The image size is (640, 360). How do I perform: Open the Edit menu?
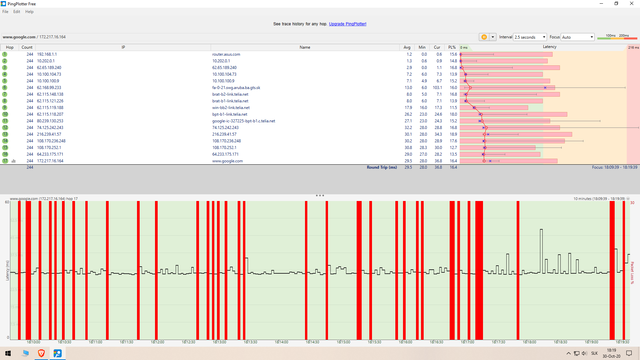[x=16, y=12]
